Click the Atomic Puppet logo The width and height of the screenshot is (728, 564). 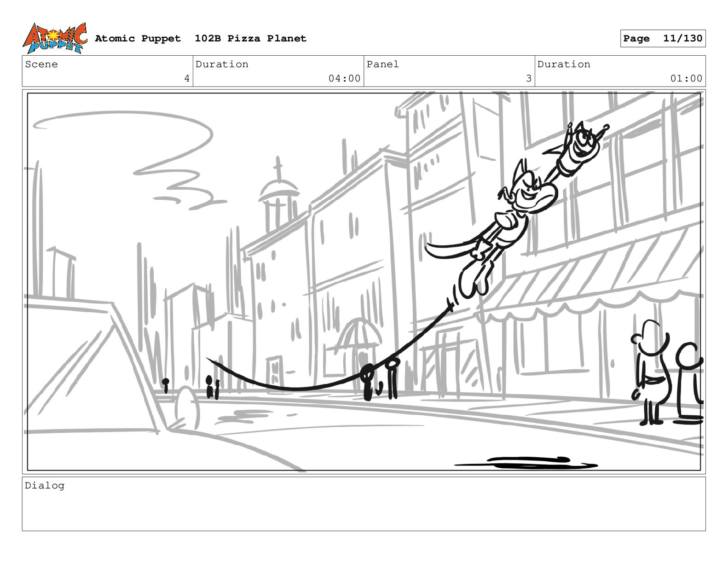[54, 38]
